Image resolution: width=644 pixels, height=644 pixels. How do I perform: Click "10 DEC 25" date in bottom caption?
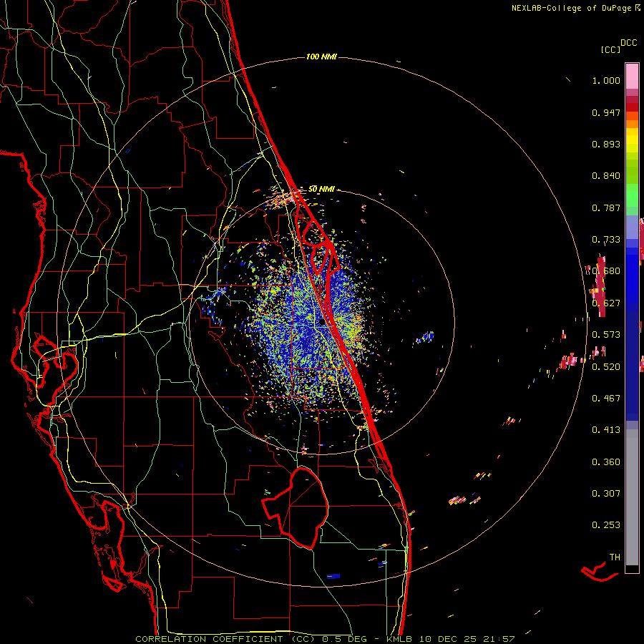[448, 639]
